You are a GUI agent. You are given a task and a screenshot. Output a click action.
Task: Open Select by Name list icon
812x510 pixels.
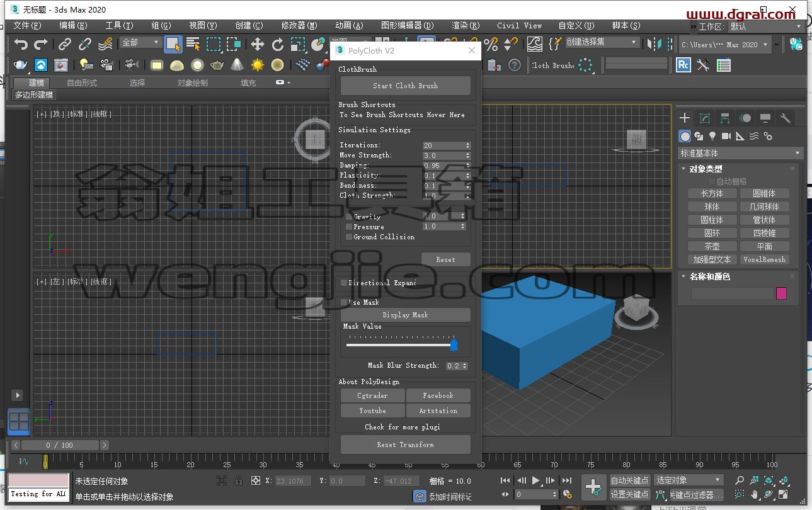point(193,44)
